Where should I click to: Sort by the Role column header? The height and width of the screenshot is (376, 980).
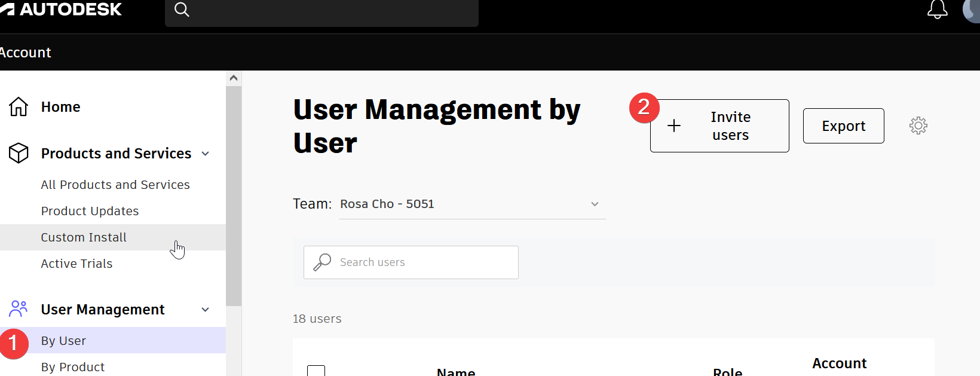[x=727, y=372]
